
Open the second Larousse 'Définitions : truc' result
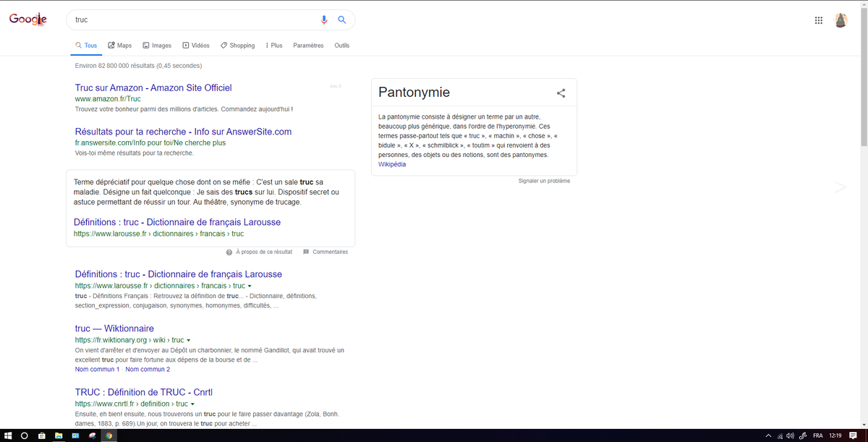click(x=179, y=274)
